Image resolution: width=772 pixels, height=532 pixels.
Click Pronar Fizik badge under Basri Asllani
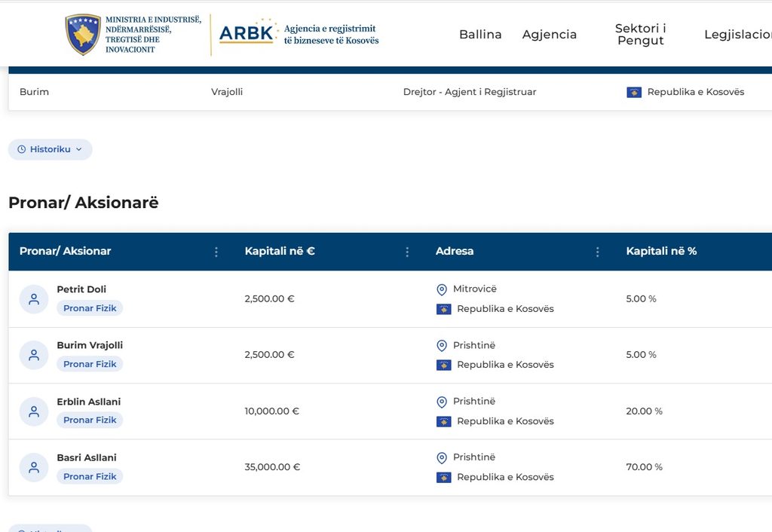(x=90, y=476)
